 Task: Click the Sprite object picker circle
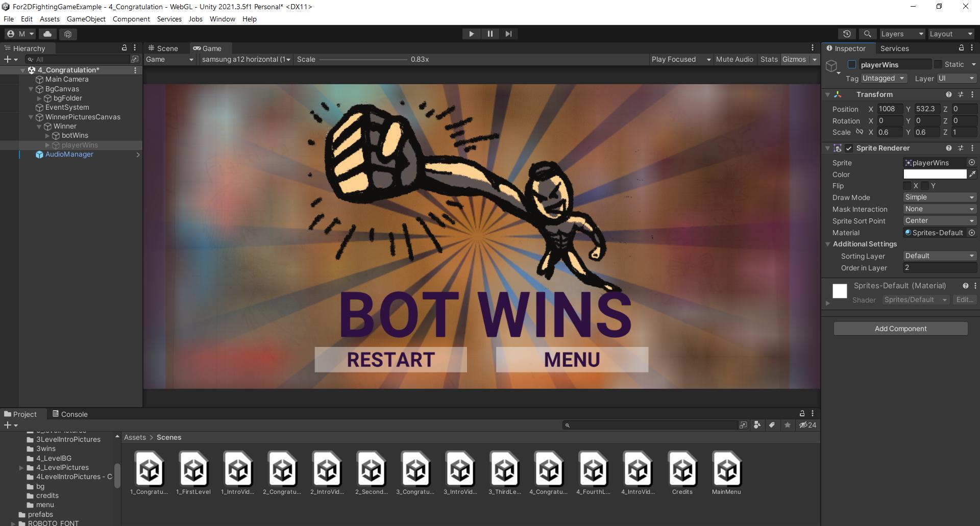tap(972, 163)
